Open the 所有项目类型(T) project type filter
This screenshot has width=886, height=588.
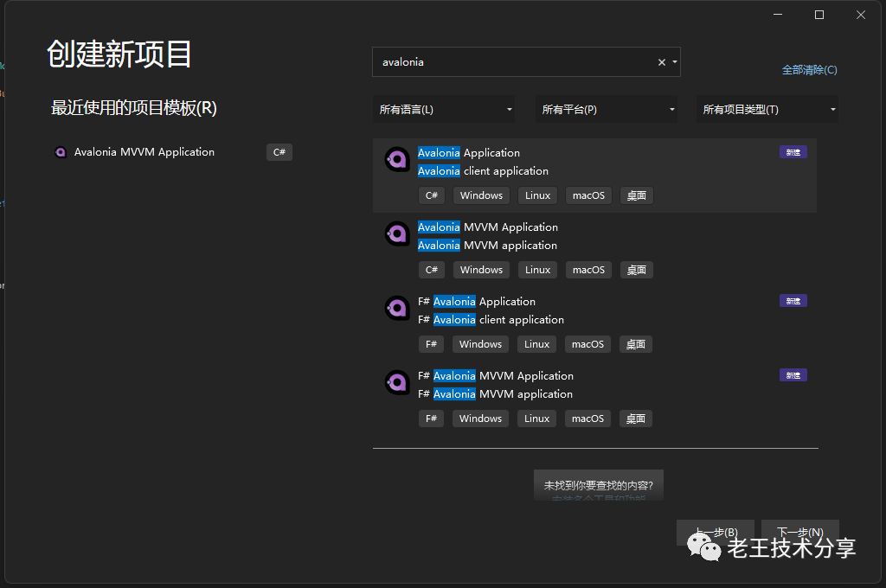767,110
